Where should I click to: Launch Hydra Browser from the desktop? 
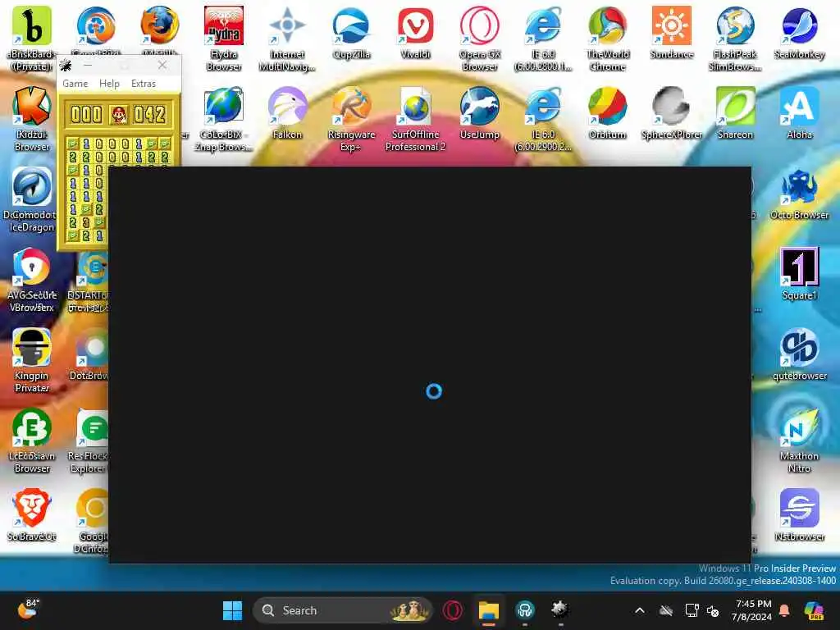click(x=224, y=38)
